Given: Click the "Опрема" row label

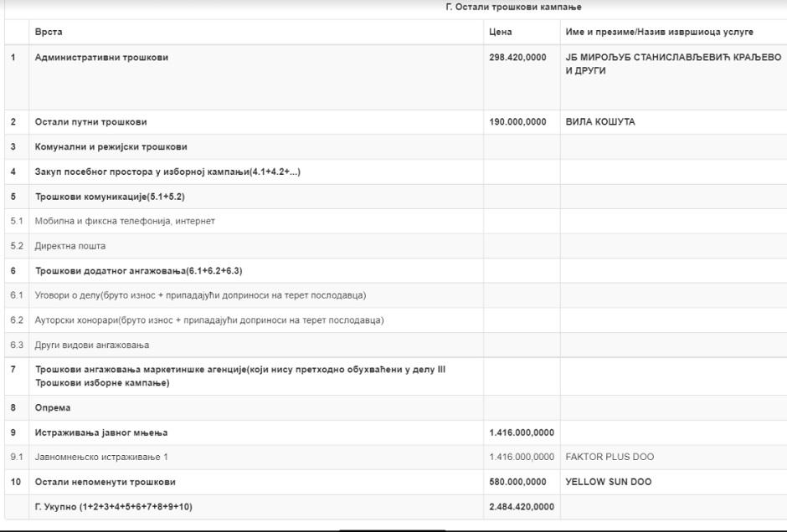Looking at the screenshot, I should (53, 408).
